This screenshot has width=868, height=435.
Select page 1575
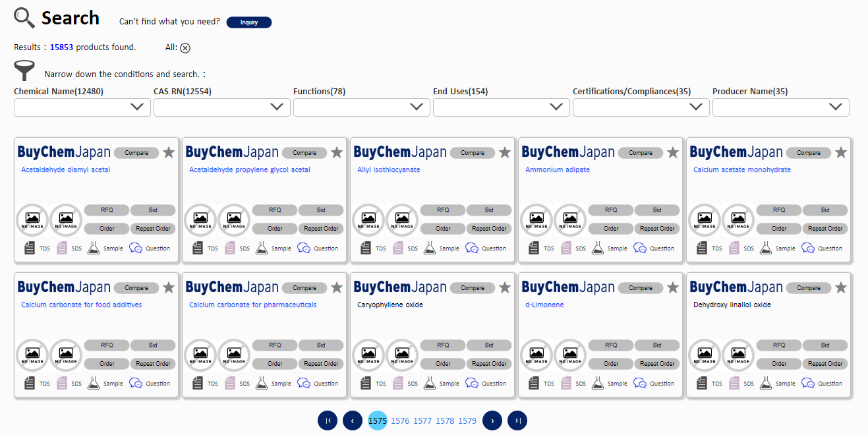point(378,420)
